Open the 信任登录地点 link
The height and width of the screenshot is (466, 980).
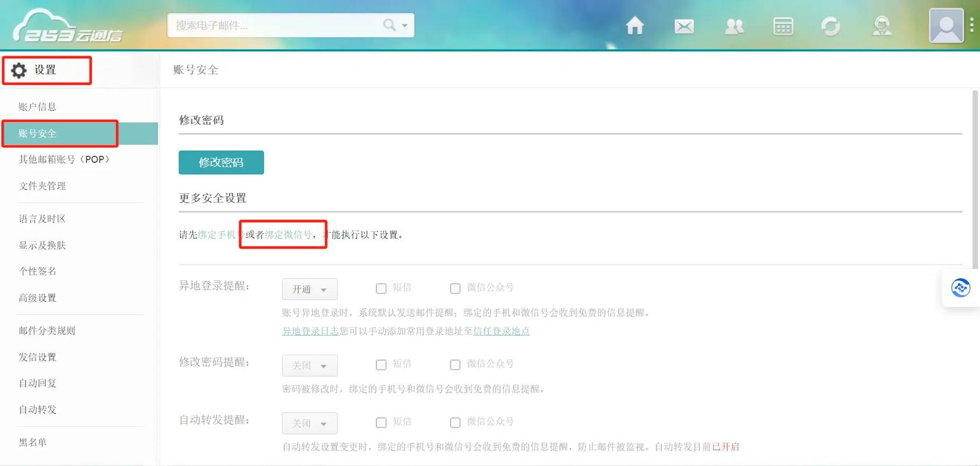(501, 331)
